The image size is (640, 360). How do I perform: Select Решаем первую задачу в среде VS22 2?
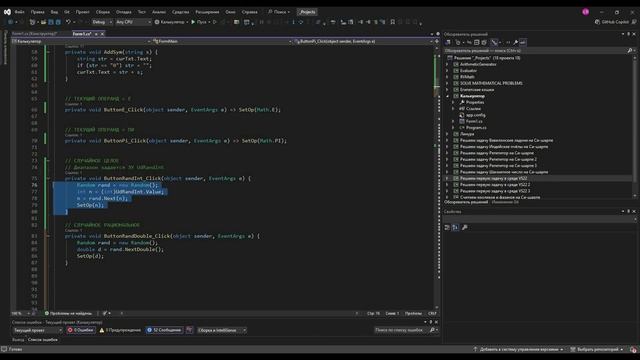pyautogui.click(x=495, y=185)
